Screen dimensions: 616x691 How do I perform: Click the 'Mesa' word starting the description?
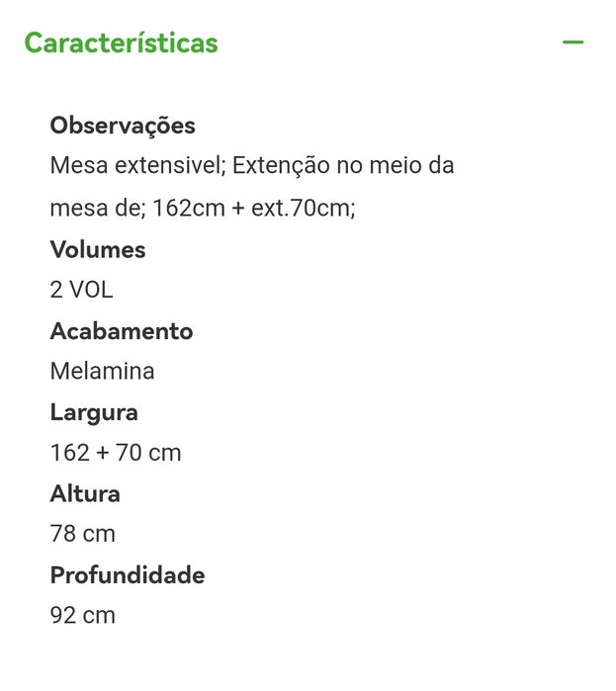[79, 166]
